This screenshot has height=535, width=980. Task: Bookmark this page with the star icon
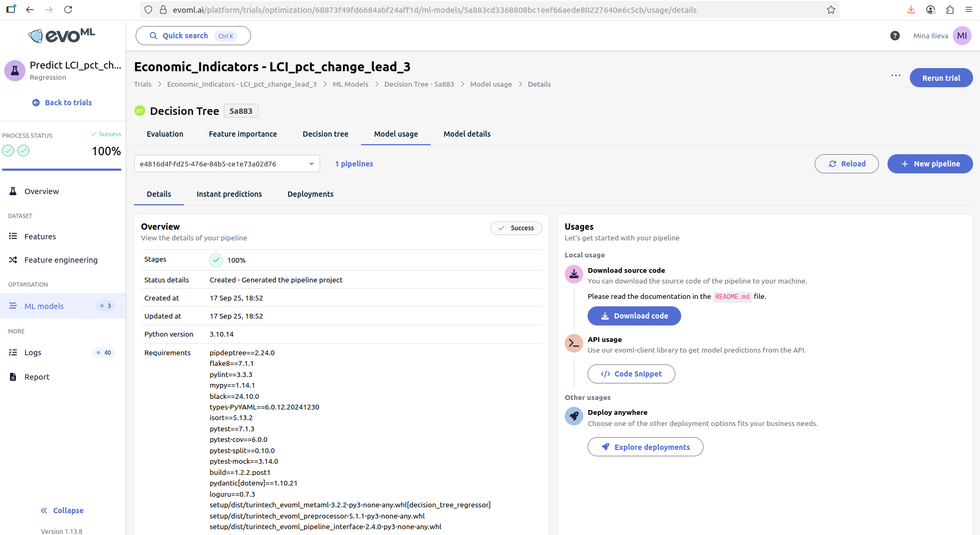pyautogui.click(x=831, y=10)
